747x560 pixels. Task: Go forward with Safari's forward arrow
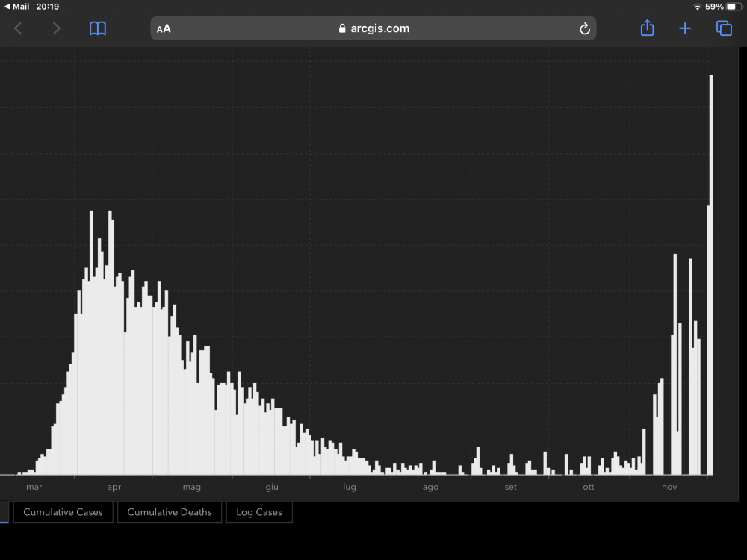(56, 28)
